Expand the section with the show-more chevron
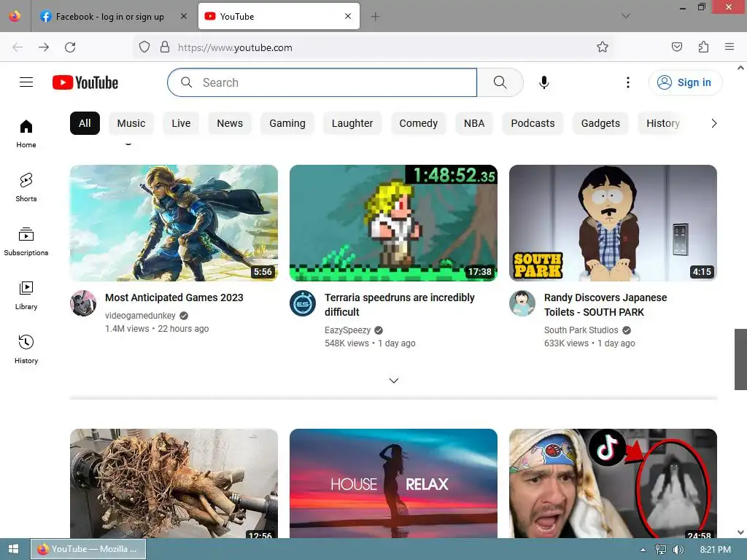This screenshot has height=560, width=747. point(394,381)
